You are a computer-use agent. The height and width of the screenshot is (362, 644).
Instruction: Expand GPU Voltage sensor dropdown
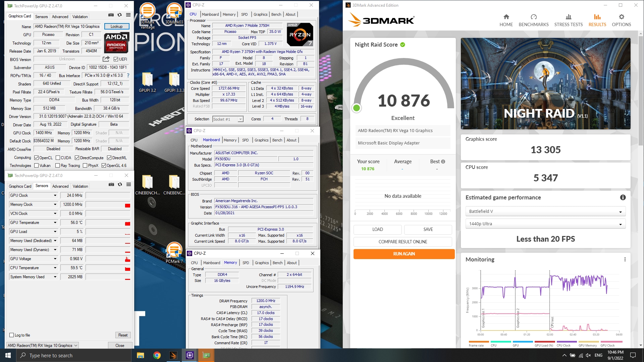[55, 259]
